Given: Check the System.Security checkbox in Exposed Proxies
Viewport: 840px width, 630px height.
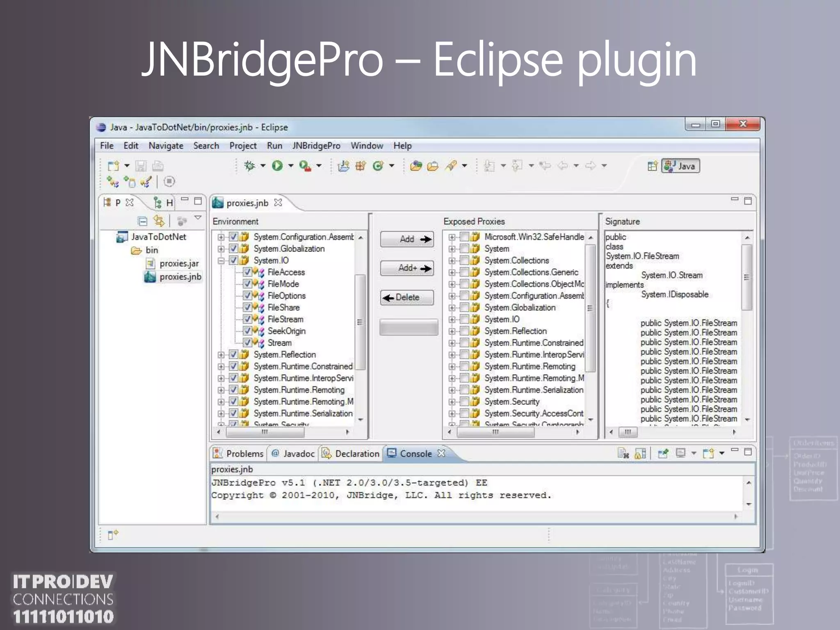Looking at the screenshot, I should pos(464,402).
